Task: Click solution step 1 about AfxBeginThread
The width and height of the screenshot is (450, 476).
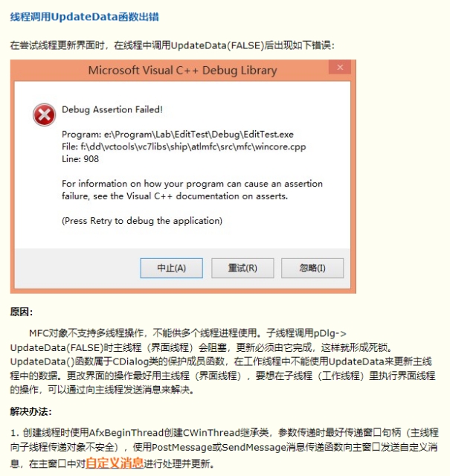Action: [x=224, y=448]
